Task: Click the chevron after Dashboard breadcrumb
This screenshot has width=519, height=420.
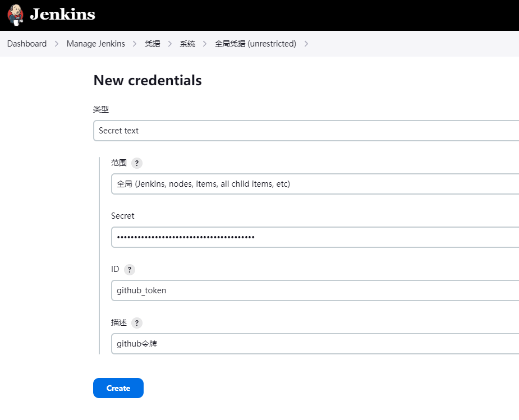Action: 57,44
